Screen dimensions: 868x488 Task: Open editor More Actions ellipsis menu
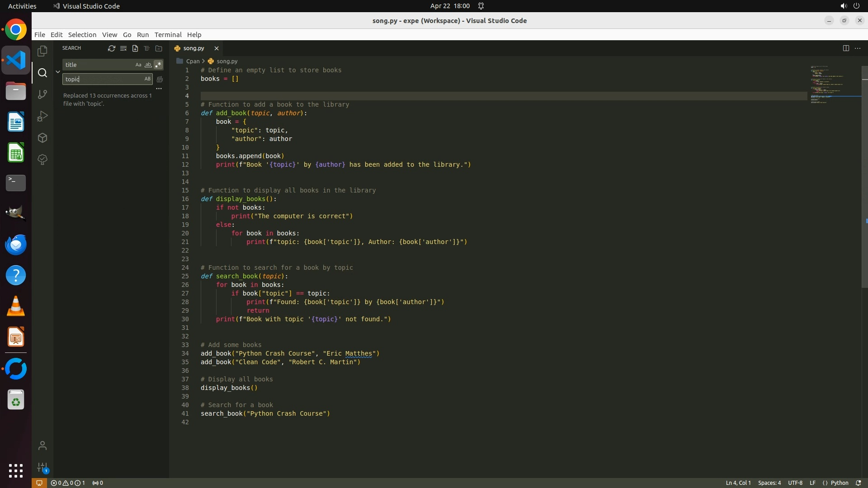[858, 48]
